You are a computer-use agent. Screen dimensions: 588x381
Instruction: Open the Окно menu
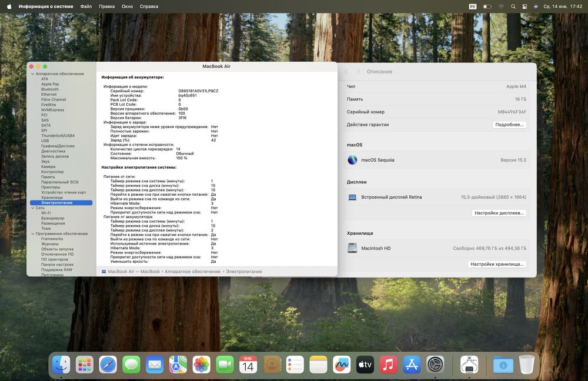[x=127, y=6]
